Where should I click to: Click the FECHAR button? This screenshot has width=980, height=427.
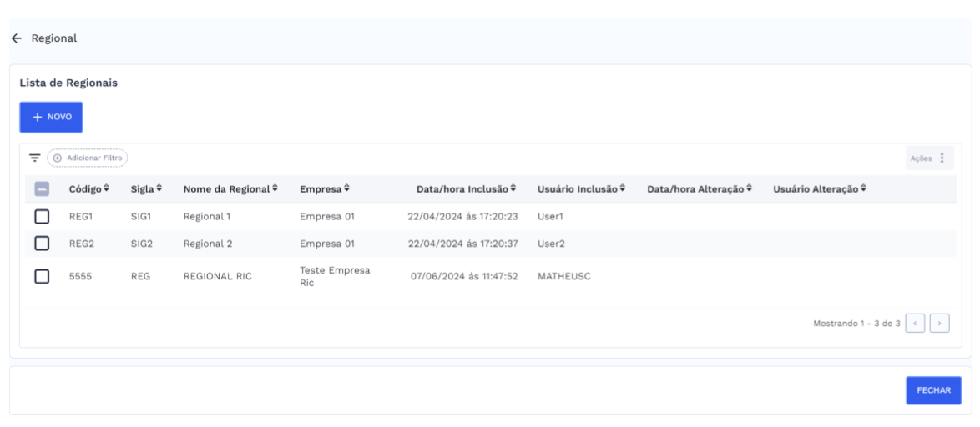tap(933, 391)
